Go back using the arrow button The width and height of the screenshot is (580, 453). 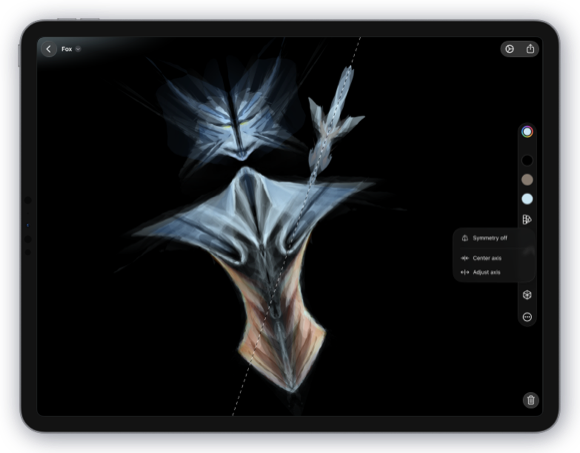tap(49, 49)
